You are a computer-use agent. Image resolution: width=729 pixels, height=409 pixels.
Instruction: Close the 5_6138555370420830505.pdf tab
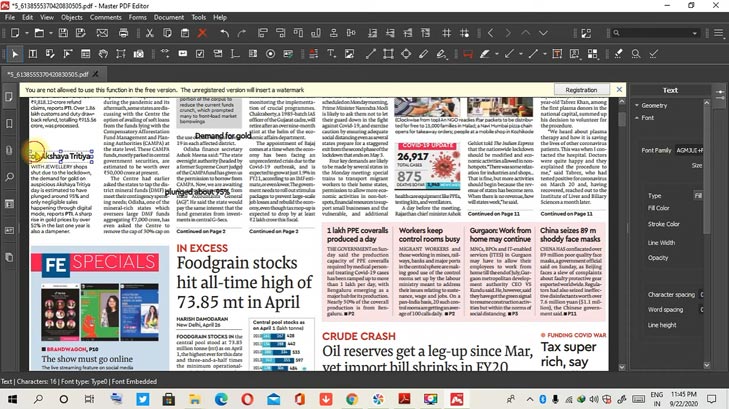(x=95, y=74)
